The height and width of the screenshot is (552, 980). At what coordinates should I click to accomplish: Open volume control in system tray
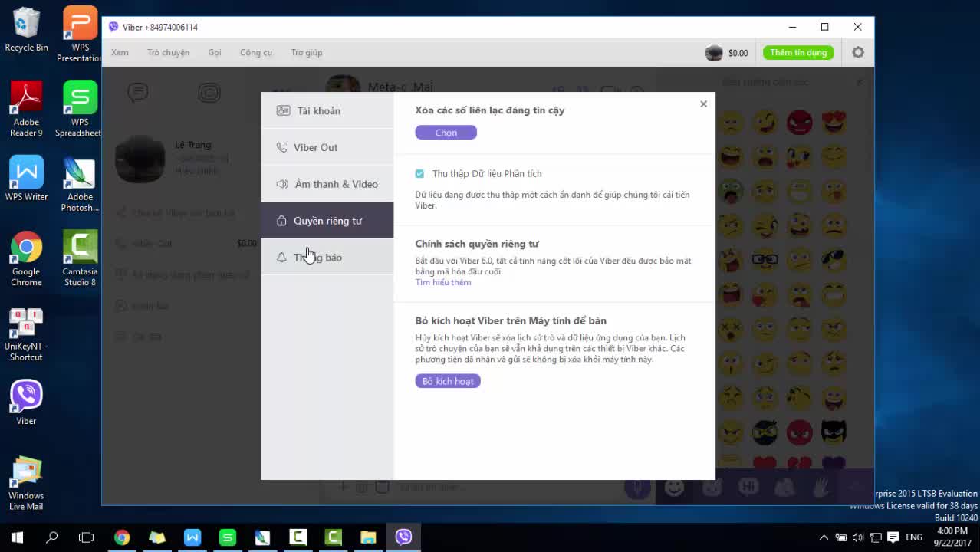857,537
